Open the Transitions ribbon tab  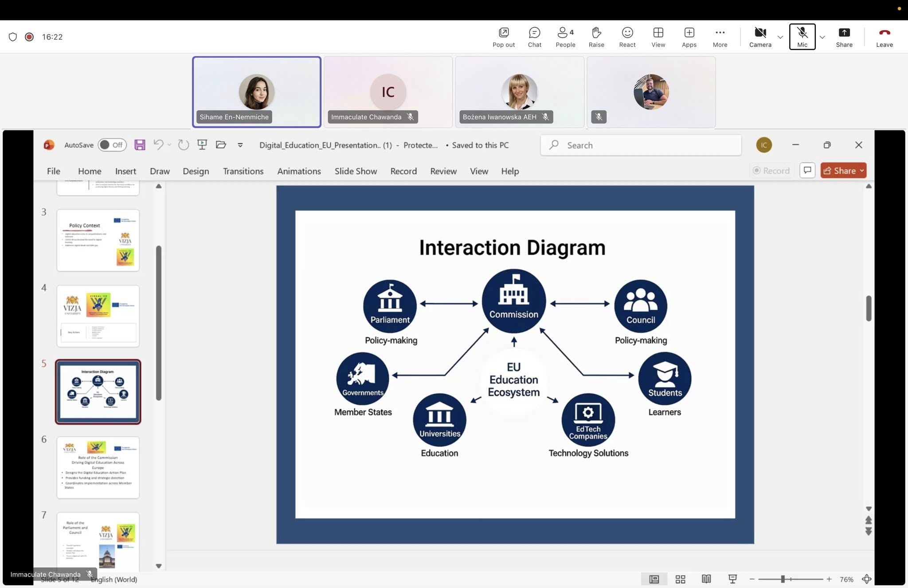[243, 171]
